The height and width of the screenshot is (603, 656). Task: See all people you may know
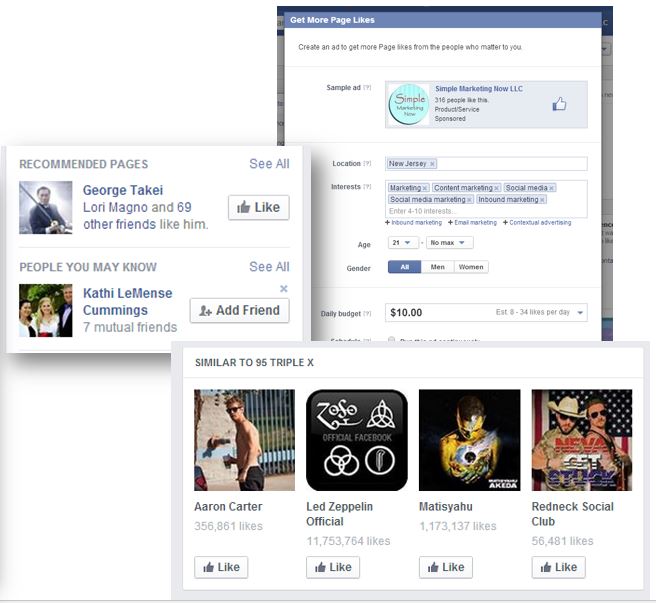point(269,267)
